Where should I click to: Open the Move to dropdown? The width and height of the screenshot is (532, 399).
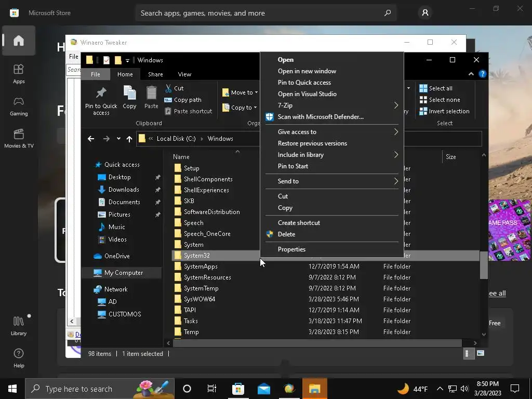[x=240, y=92]
